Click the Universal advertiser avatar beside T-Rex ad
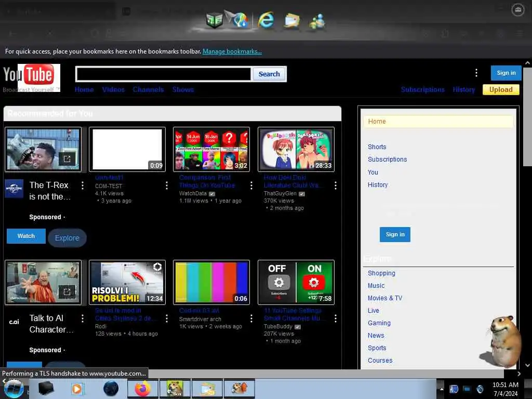Image resolution: width=532 pixels, height=399 pixels. [14, 188]
